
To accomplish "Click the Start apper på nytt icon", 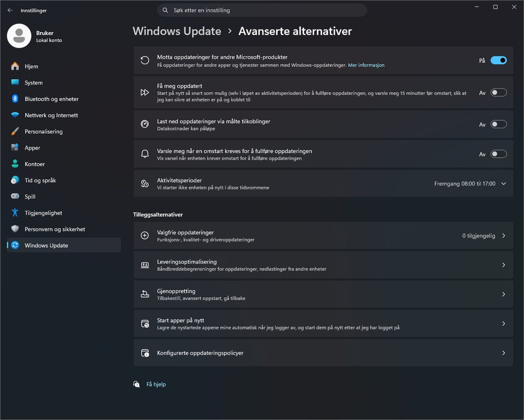I will click(145, 323).
